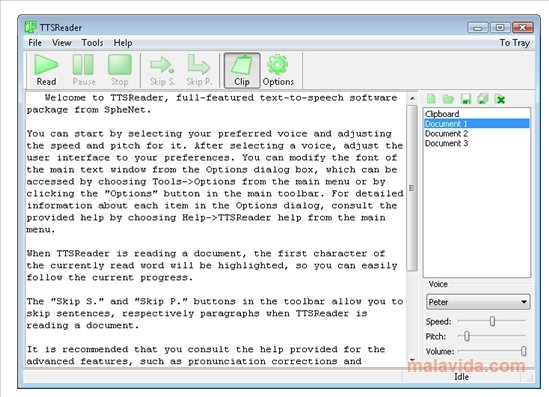
Task: Select Document 1 in the list
Action: click(477, 124)
